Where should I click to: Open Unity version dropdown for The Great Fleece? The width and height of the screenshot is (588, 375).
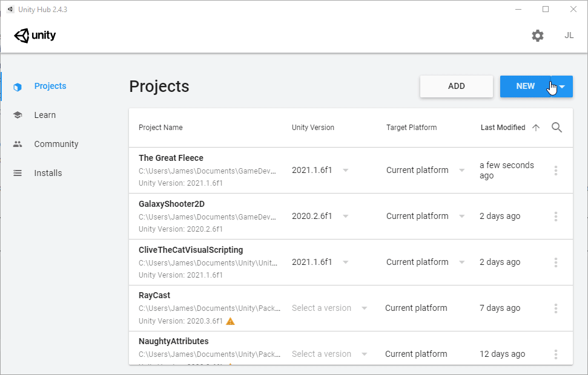point(345,171)
